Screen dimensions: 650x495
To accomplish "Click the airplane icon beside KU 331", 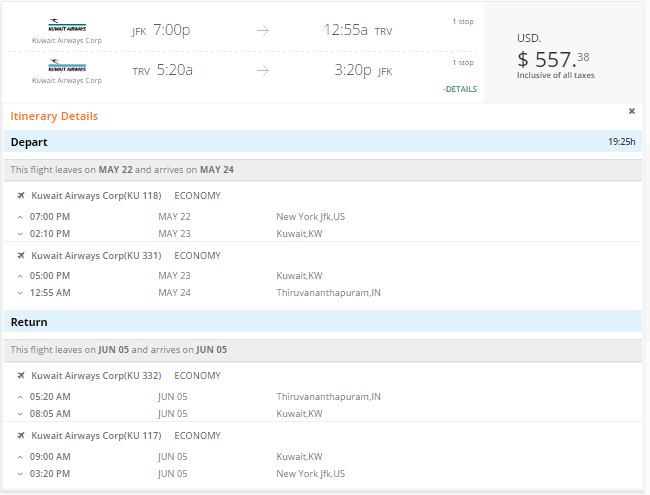I will click(21, 256).
